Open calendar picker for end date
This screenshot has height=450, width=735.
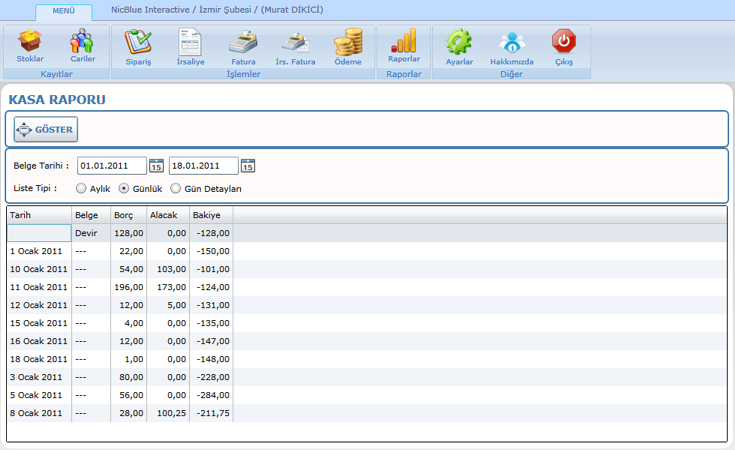248,166
